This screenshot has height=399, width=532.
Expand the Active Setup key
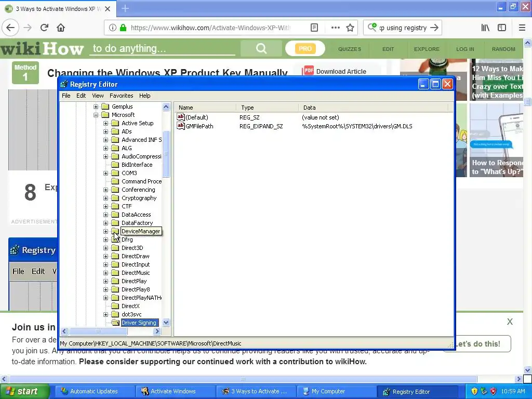(x=105, y=123)
